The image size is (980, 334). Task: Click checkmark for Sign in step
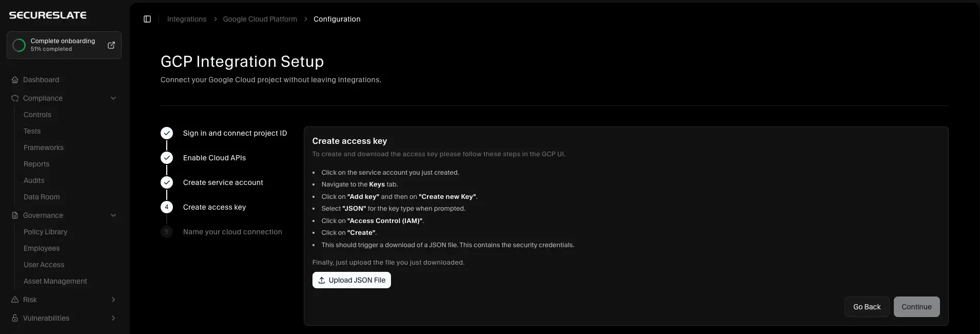(x=167, y=133)
